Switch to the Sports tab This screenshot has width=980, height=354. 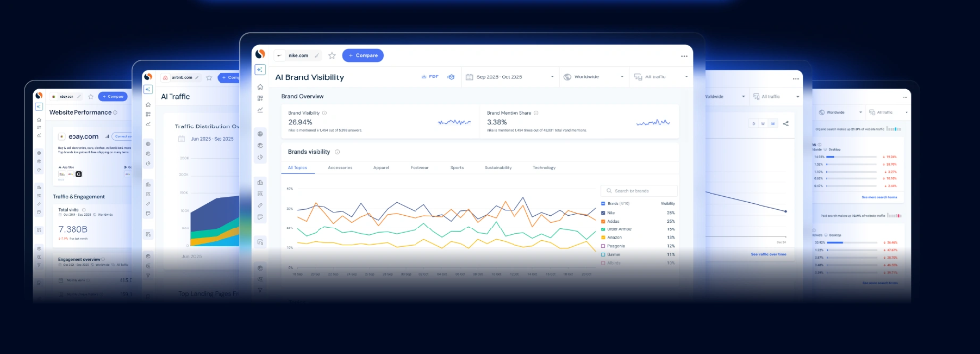pos(457,168)
